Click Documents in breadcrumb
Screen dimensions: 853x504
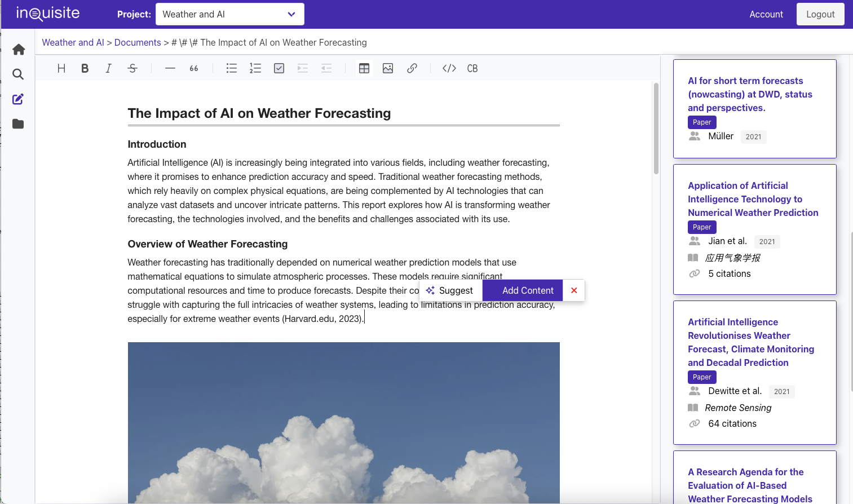tap(138, 42)
